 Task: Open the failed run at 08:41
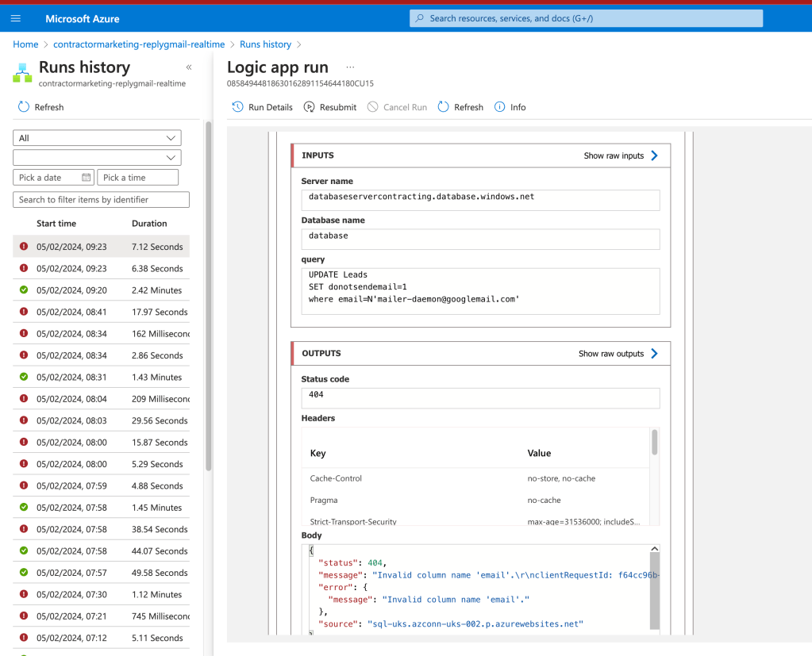(x=101, y=312)
